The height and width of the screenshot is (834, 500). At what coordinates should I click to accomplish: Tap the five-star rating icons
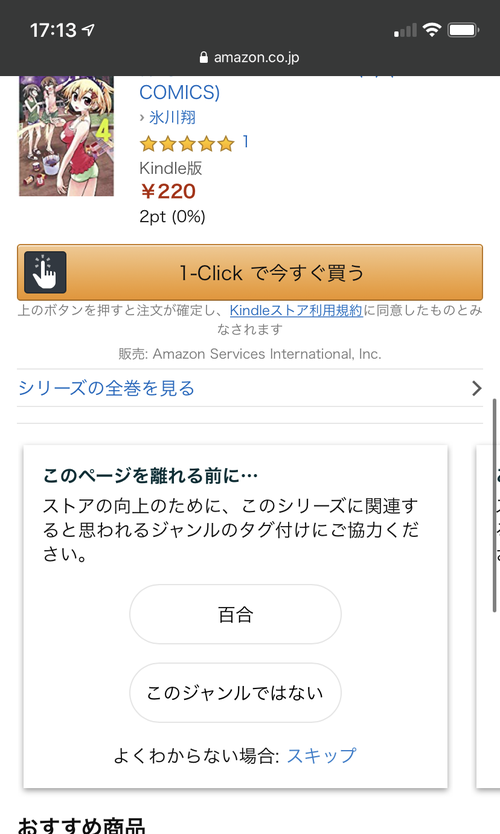pos(187,143)
